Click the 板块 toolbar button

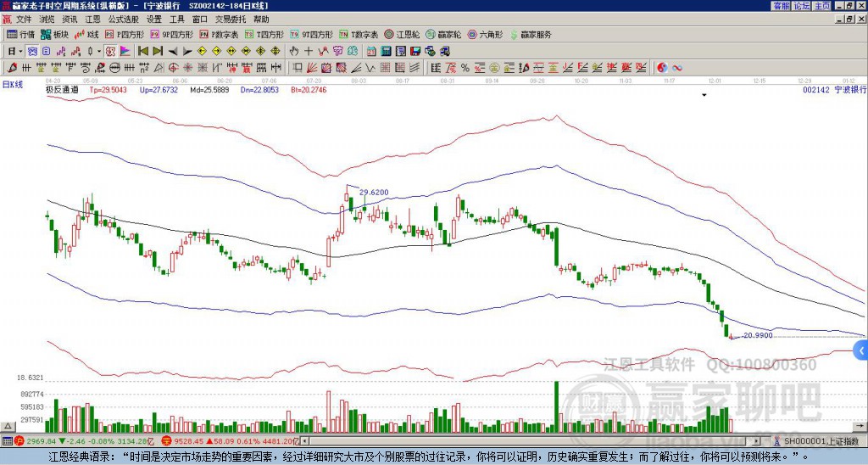(x=55, y=34)
